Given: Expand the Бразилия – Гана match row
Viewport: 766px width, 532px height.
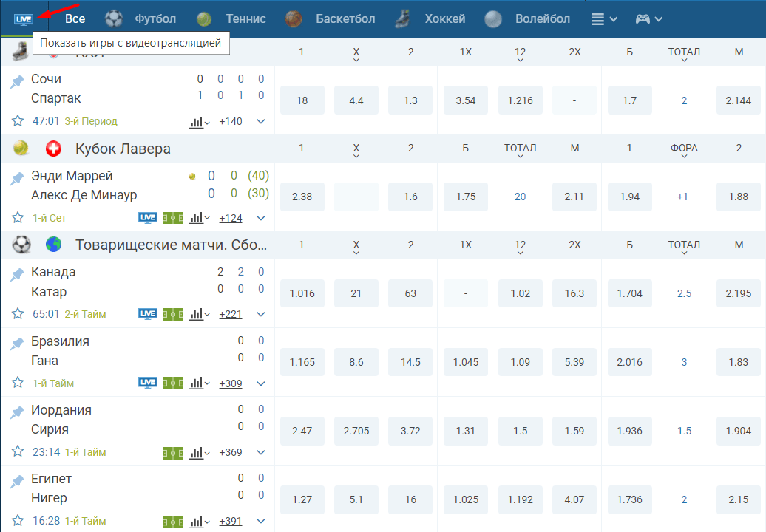Looking at the screenshot, I should 261,383.
